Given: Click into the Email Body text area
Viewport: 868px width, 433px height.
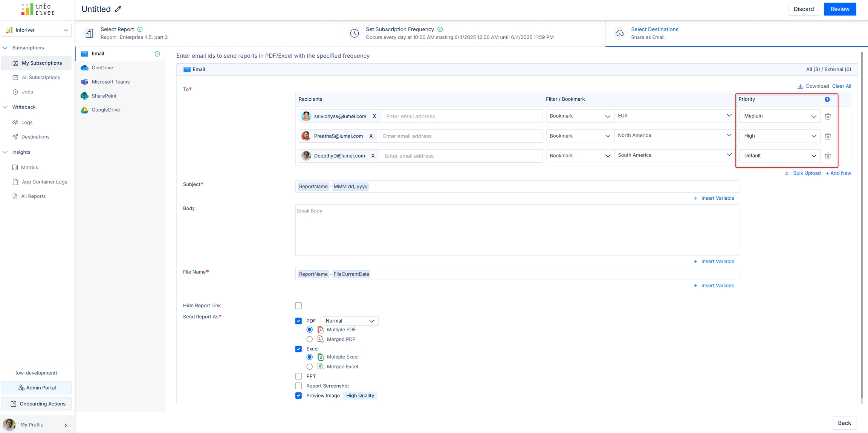Looking at the screenshot, I should pyautogui.click(x=517, y=230).
